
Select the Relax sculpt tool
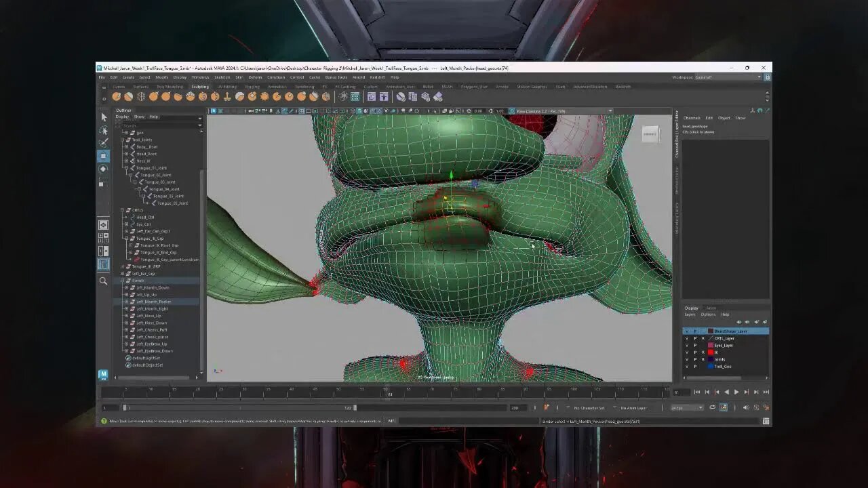(141, 97)
